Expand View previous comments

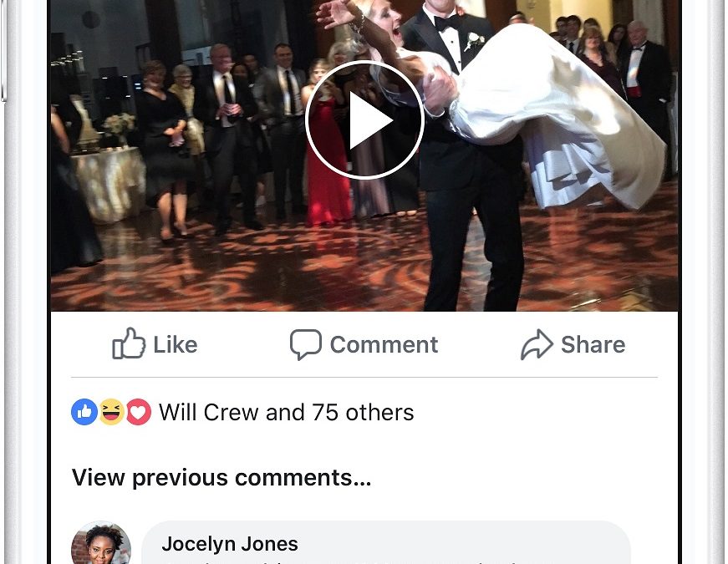point(221,477)
